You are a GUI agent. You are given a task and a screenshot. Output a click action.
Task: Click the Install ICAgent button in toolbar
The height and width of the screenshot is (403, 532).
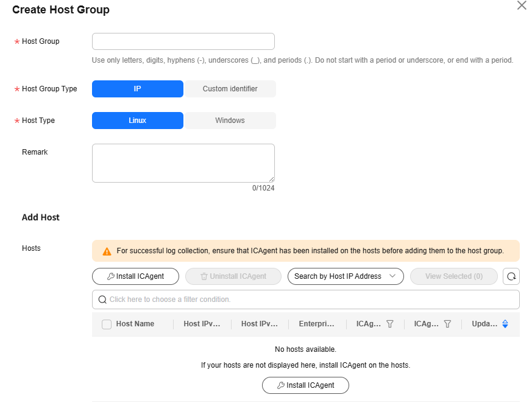point(135,276)
